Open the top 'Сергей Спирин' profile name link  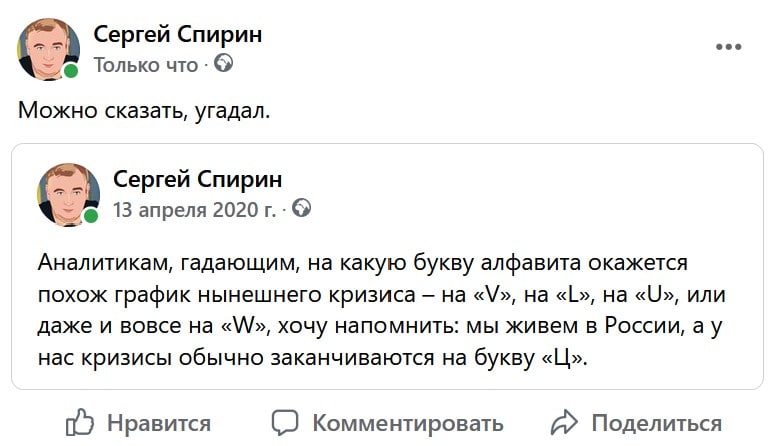(178, 34)
